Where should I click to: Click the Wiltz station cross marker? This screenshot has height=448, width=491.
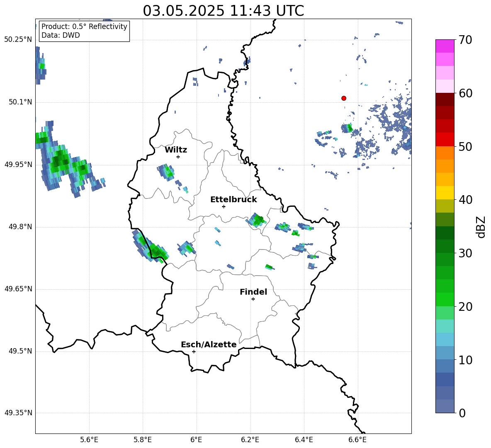click(x=178, y=157)
